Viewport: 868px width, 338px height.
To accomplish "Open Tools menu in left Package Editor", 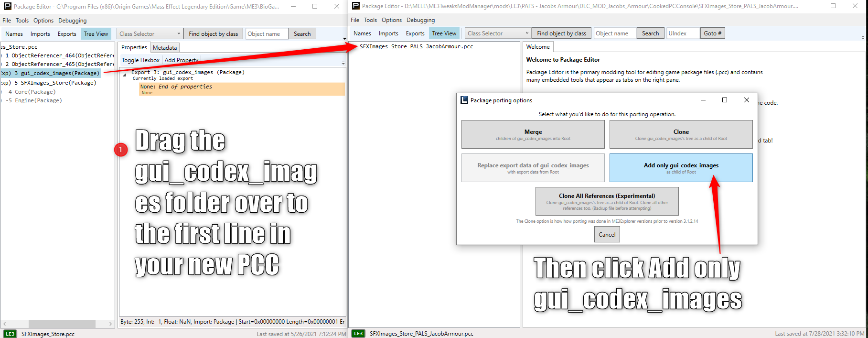I will tap(22, 21).
